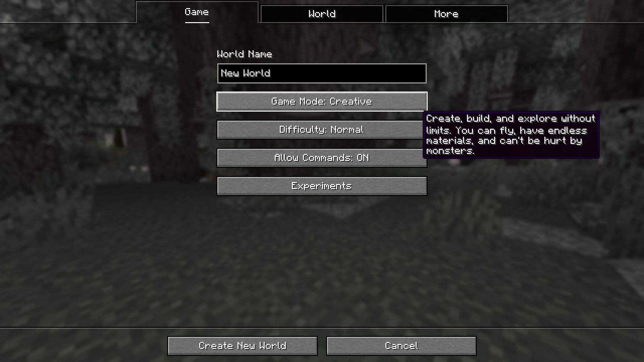Click the World Name input field

click(322, 73)
